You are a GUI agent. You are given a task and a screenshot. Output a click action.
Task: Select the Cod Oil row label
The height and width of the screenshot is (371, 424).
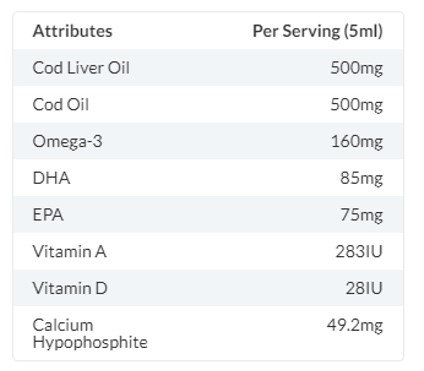tap(61, 104)
